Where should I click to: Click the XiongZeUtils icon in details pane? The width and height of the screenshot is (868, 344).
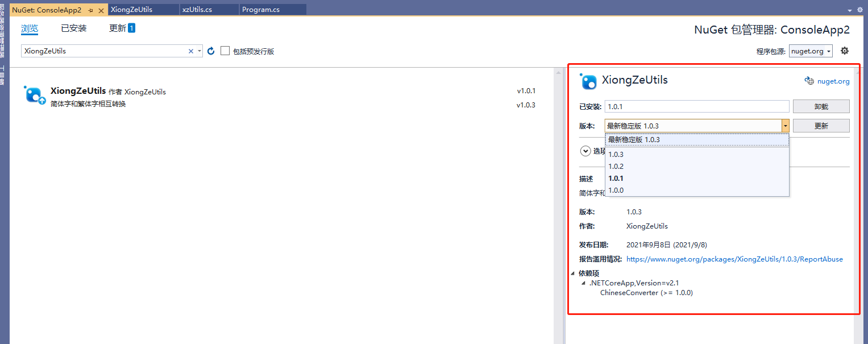point(588,81)
